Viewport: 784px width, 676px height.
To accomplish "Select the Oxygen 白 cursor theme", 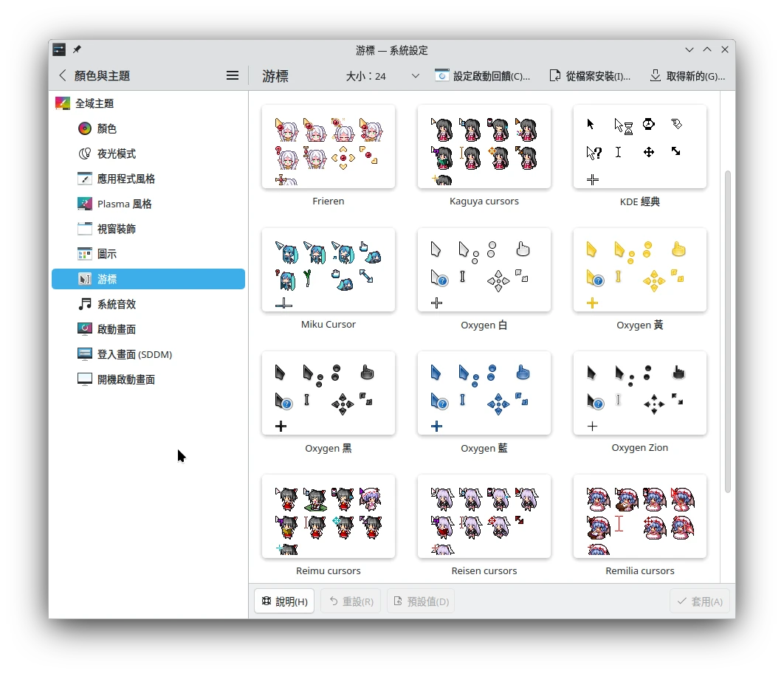I will (484, 270).
